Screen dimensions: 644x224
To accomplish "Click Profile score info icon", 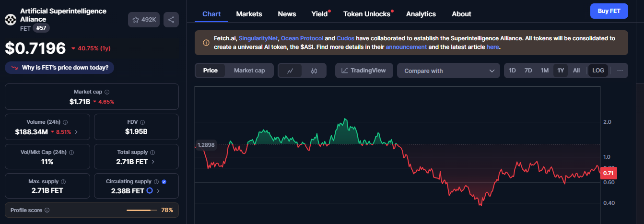I will (47, 210).
